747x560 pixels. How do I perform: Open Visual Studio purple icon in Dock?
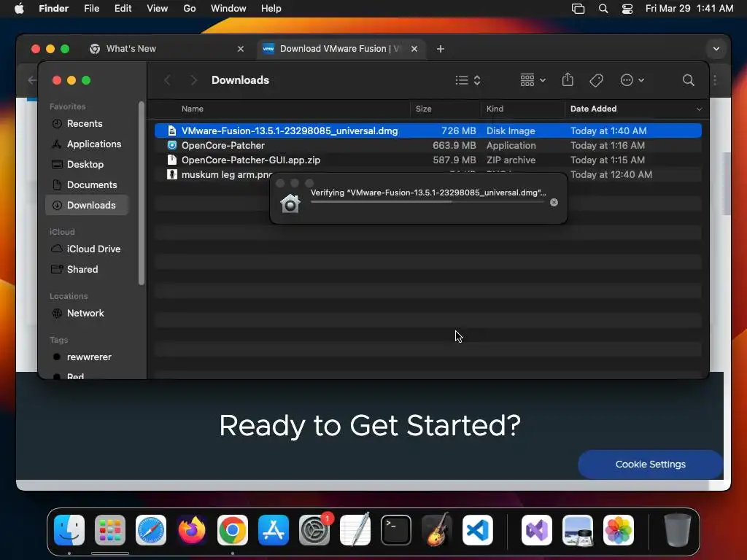coord(537,530)
